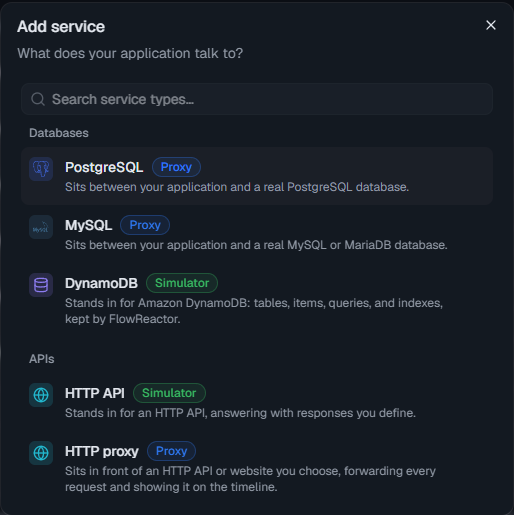This screenshot has height=515, width=514.
Task: Click the Simulator badge beside DynamoDB
Action: tap(182, 283)
